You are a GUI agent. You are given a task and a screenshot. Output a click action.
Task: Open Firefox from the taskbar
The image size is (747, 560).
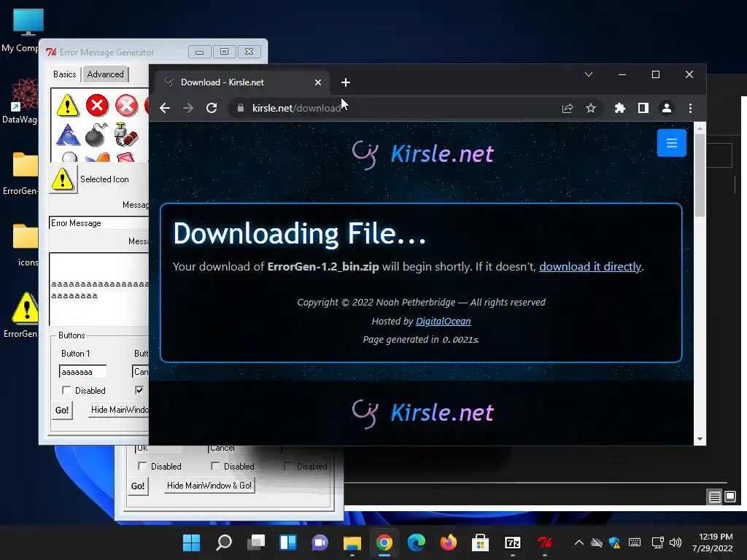[x=449, y=542]
